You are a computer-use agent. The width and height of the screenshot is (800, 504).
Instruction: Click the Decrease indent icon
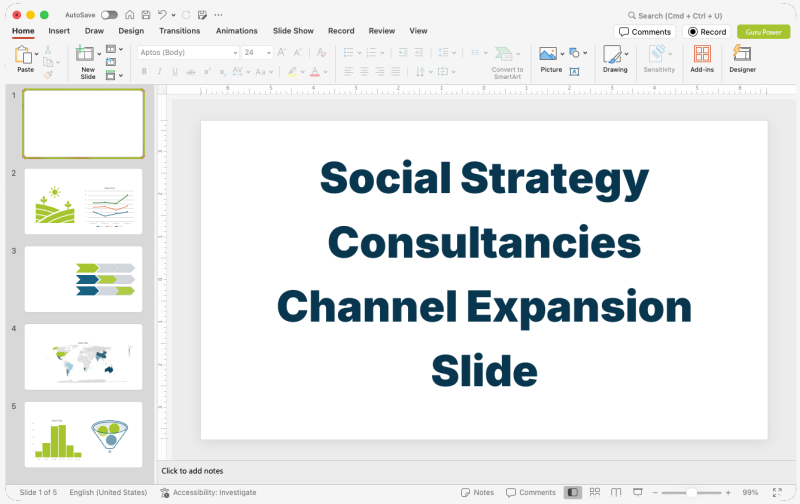403,52
